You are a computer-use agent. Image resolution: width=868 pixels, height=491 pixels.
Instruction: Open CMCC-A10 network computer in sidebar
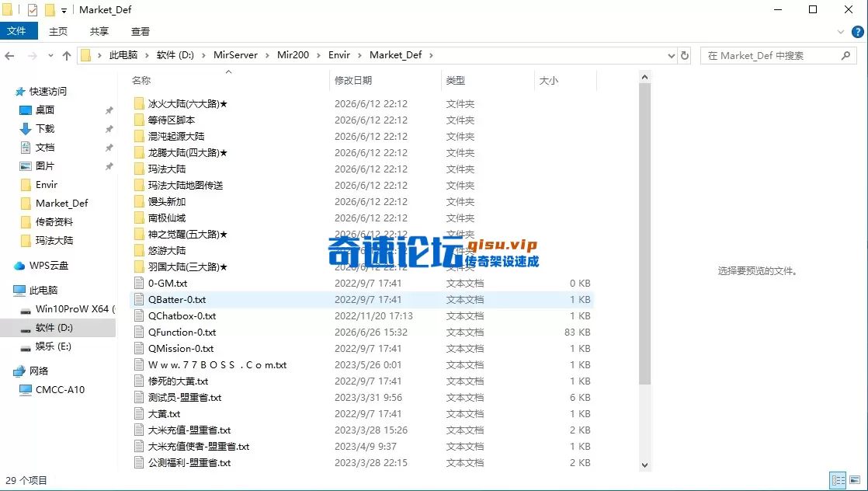pos(60,389)
